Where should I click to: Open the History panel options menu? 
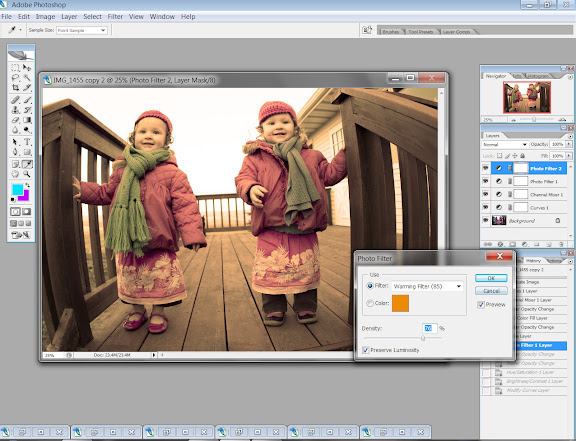(x=570, y=261)
